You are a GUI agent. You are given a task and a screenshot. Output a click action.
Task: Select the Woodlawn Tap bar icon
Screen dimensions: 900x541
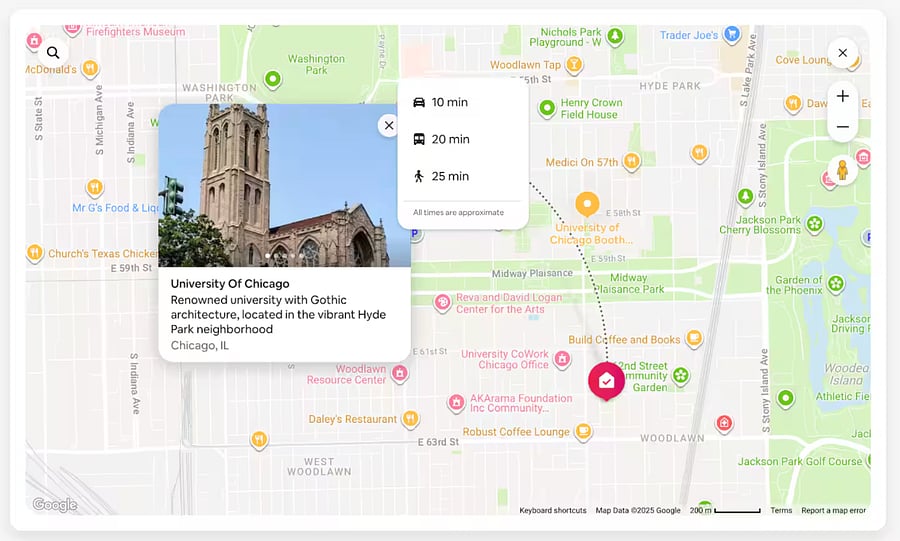coord(573,64)
